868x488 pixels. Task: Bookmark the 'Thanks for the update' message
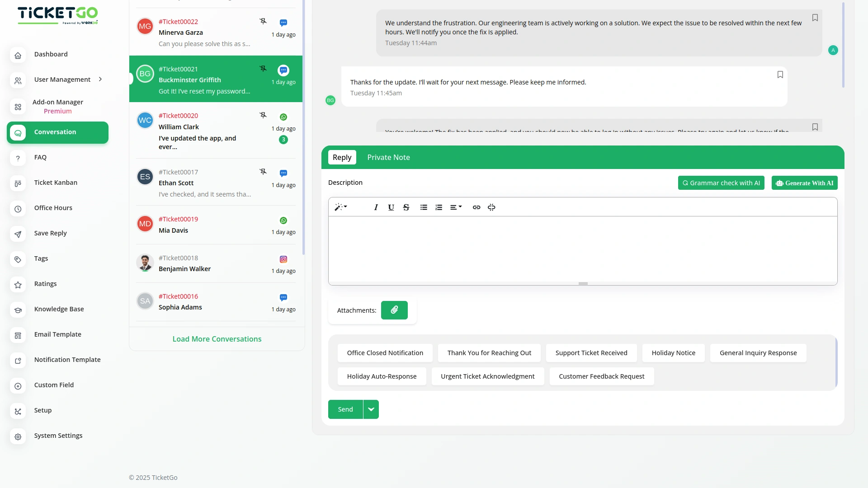tap(780, 75)
